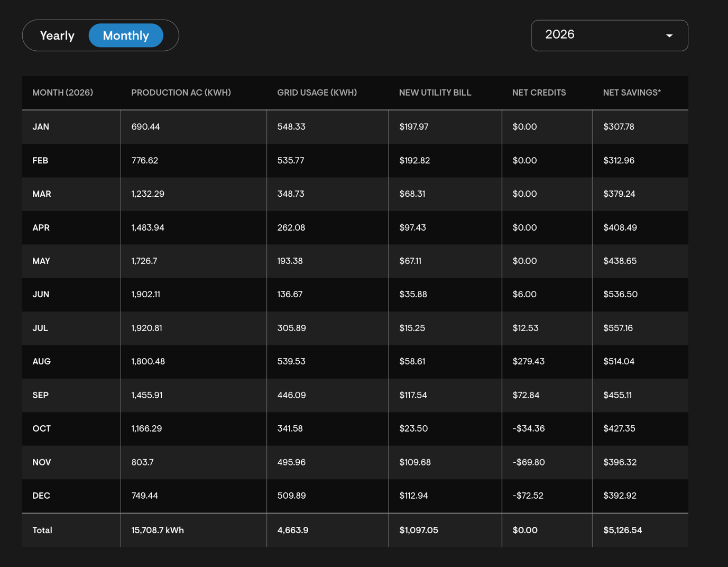Select the MAY row label
Image resolution: width=728 pixels, height=567 pixels.
(x=41, y=261)
